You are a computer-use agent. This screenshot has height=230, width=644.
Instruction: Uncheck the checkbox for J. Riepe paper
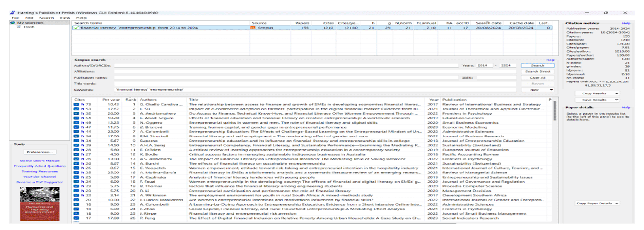[x=77, y=214]
